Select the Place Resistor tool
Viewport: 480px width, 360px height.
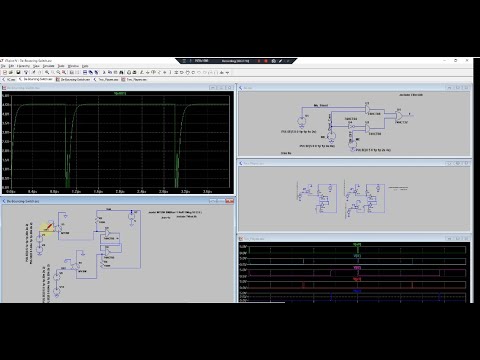[x=159, y=72]
